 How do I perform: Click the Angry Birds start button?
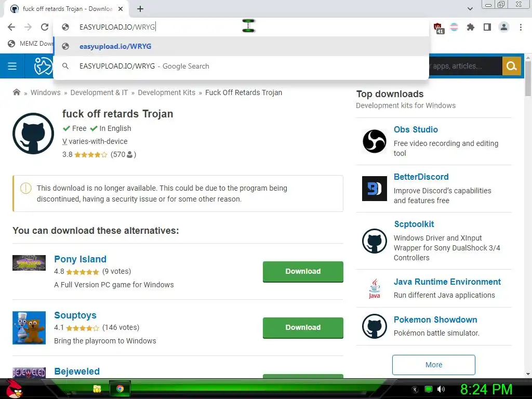coord(14,389)
